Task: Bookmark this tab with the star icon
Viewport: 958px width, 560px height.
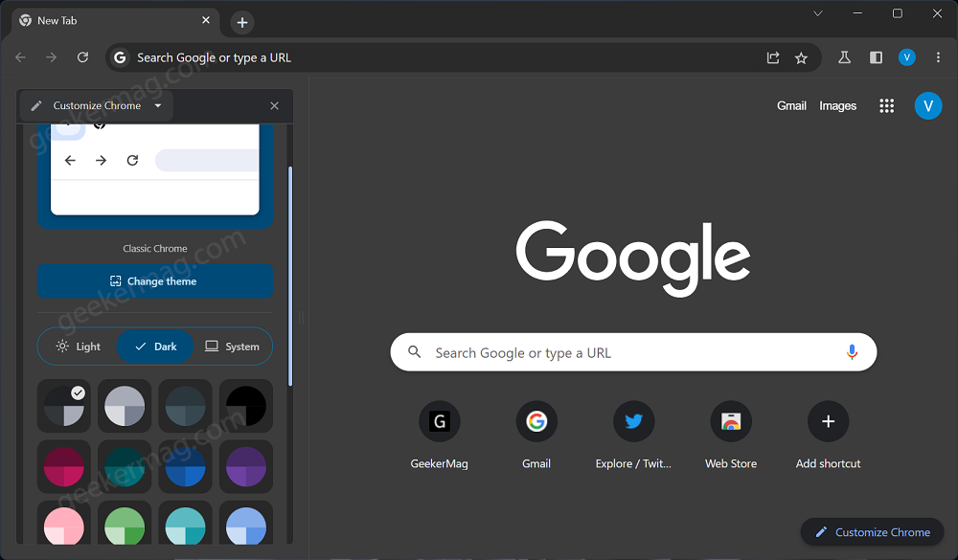Action: click(x=801, y=57)
